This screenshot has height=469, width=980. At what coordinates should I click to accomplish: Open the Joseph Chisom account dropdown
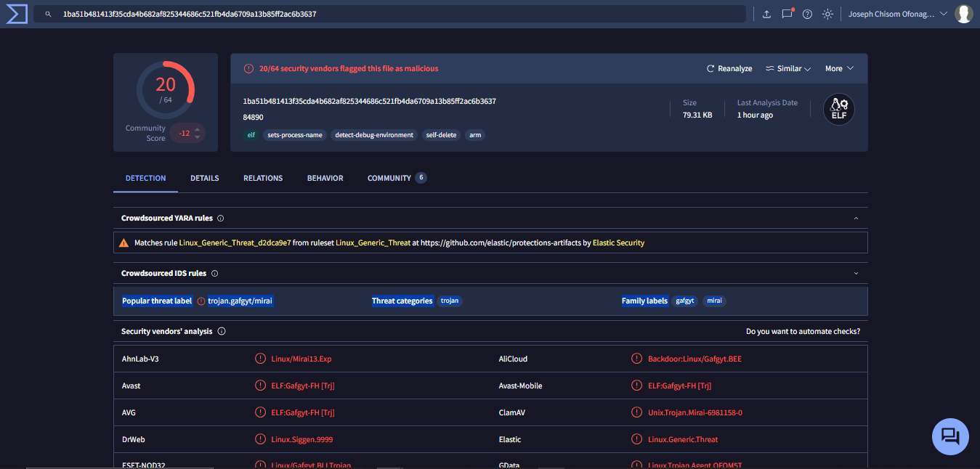click(898, 14)
